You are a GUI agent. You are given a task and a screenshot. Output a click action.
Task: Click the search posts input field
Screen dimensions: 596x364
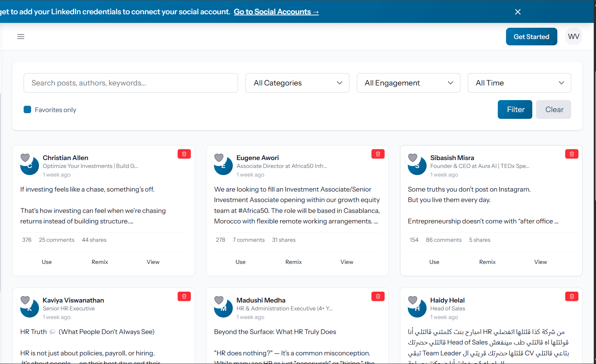[x=130, y=83]
